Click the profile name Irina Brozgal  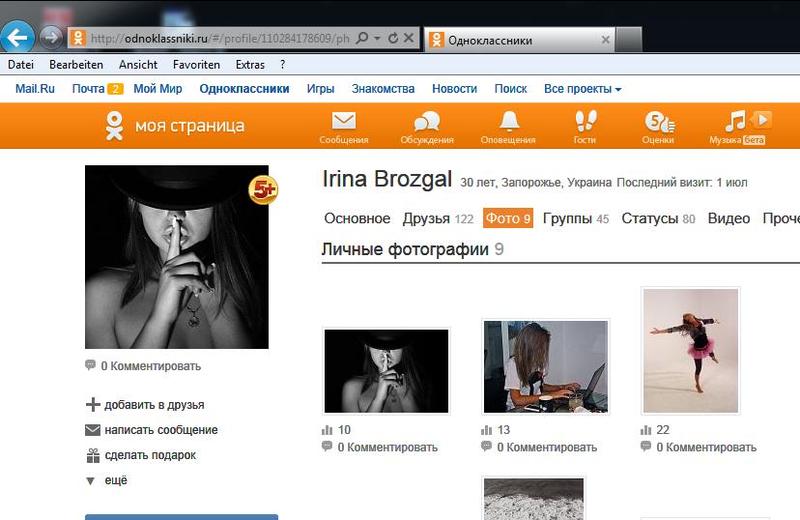pyautogui.click(x=387, y=179)
